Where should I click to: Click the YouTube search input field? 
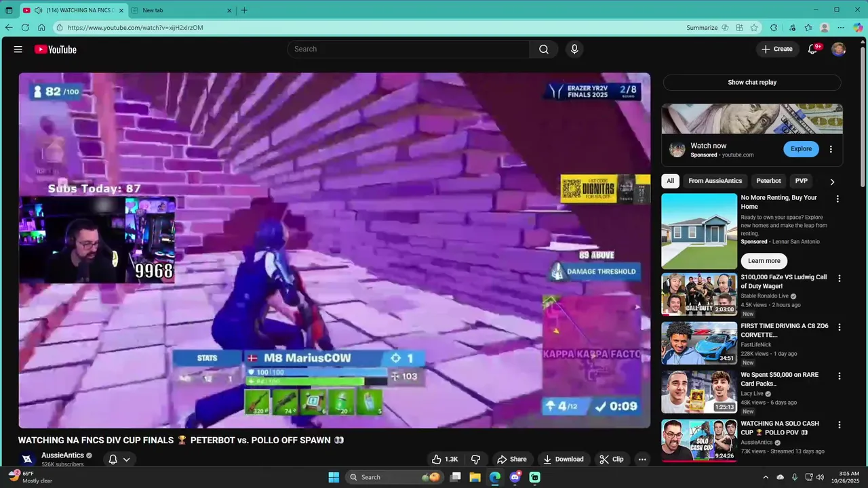(x=409, y=49)
